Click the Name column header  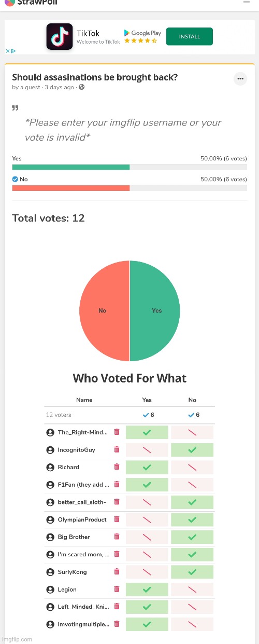click(x=84, y=400)
